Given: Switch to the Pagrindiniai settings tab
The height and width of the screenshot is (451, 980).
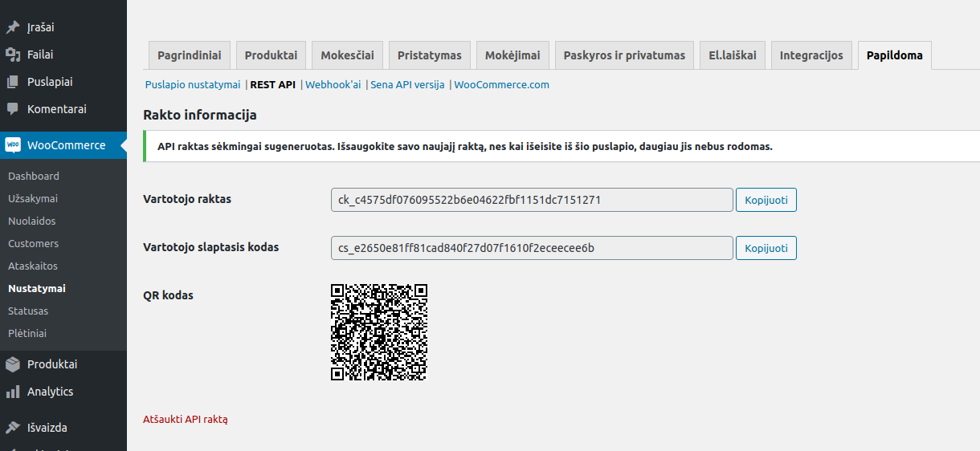Looking at the screenshot, I should coord(190,55).
